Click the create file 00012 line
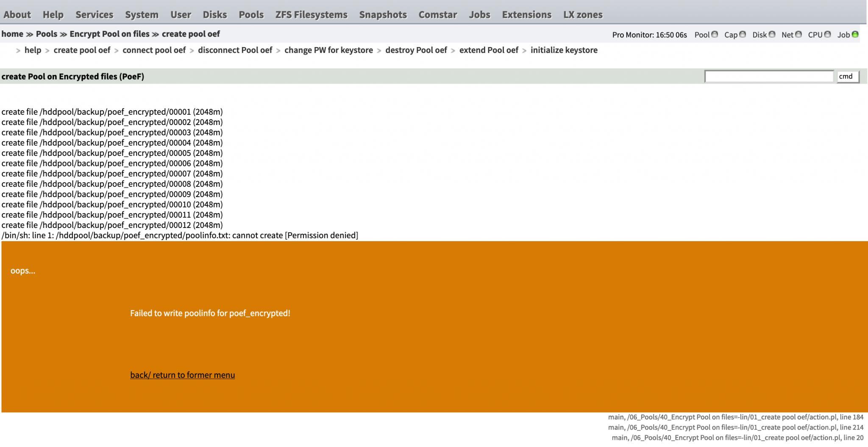 pyautogui.click(x=112, y=225)
